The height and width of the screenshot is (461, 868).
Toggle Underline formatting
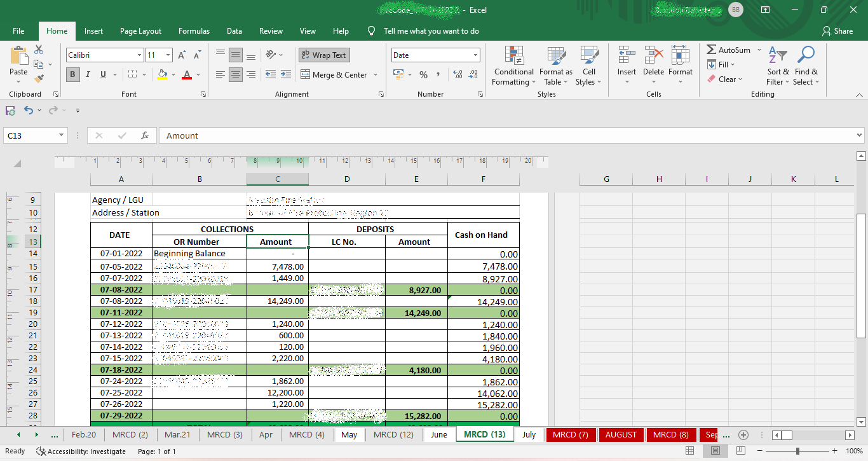103,74
